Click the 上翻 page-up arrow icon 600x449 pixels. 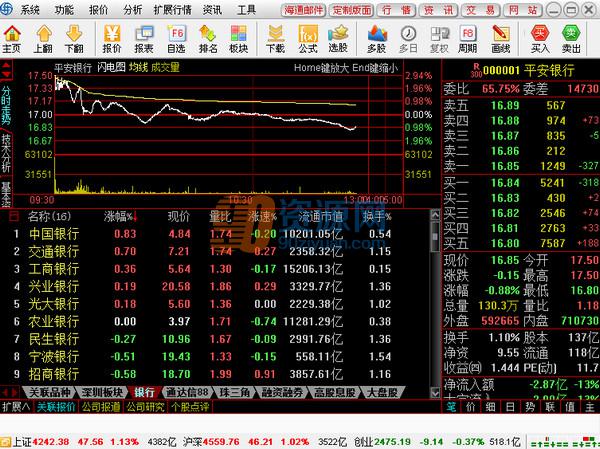[x=44, y=39]
